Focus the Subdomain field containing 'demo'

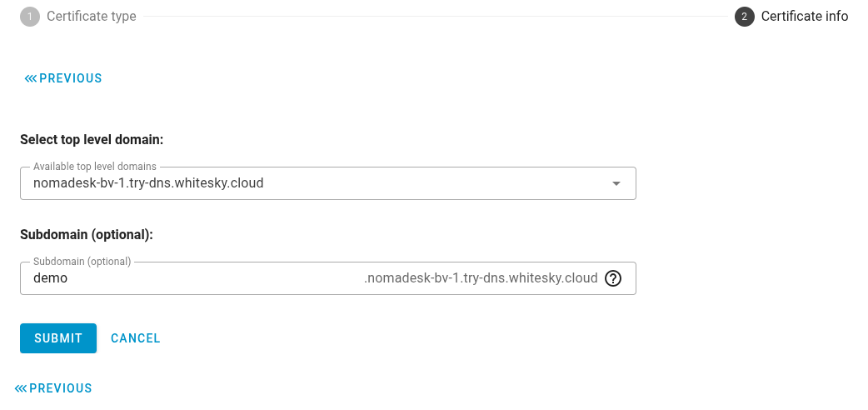tap(192, 278)
